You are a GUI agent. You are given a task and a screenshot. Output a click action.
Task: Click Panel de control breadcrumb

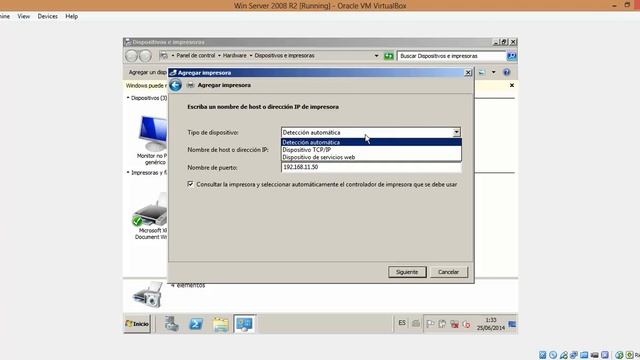click(196, 56)
